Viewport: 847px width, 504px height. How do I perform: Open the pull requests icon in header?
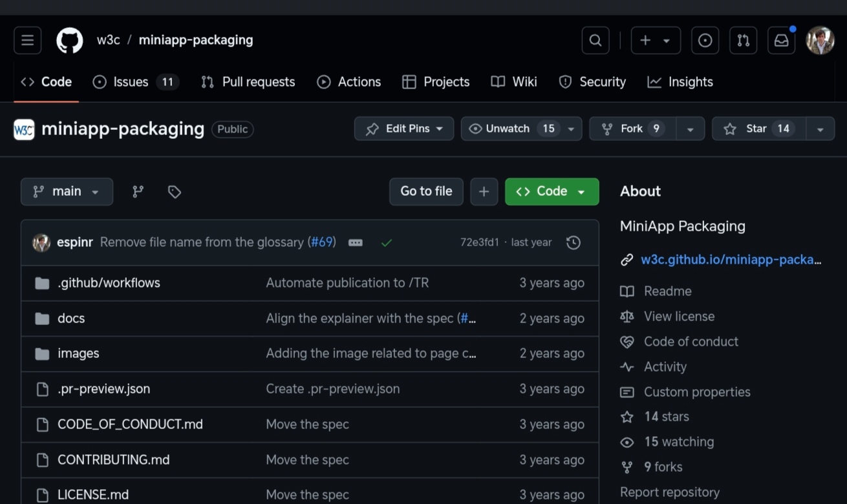click(744, 40)
